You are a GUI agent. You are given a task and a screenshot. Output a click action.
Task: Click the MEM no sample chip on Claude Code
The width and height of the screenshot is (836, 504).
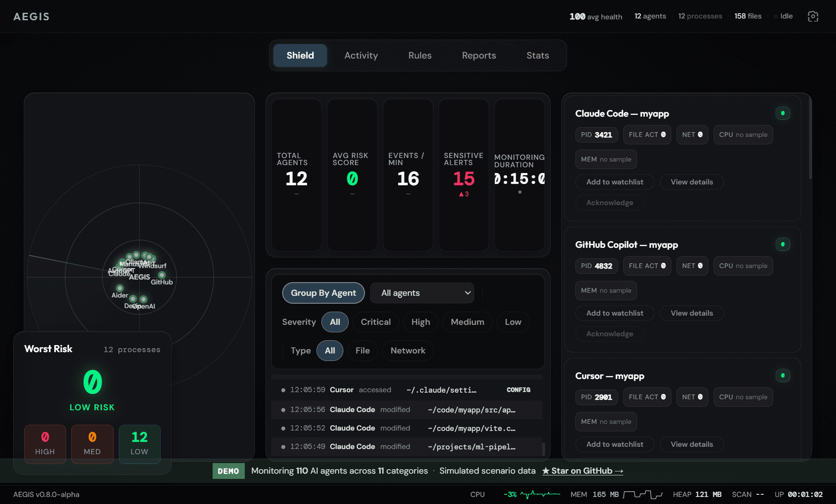(x=606, y=159)
